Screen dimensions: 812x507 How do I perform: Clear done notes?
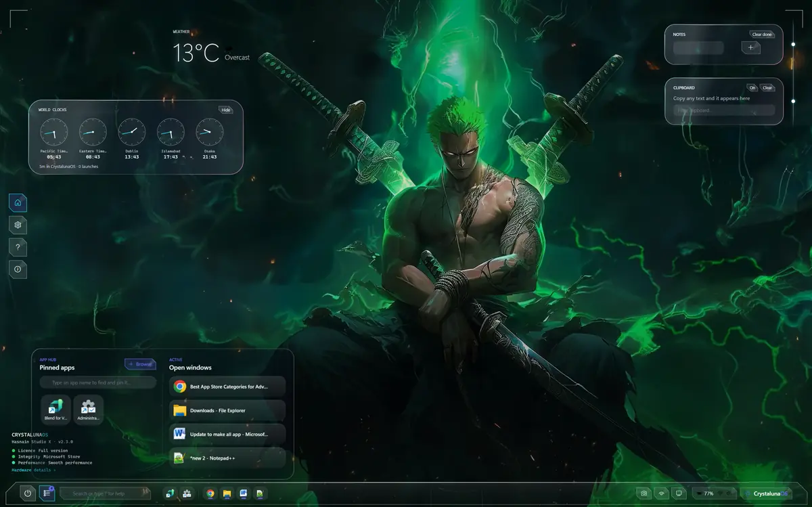coord(763,34)
